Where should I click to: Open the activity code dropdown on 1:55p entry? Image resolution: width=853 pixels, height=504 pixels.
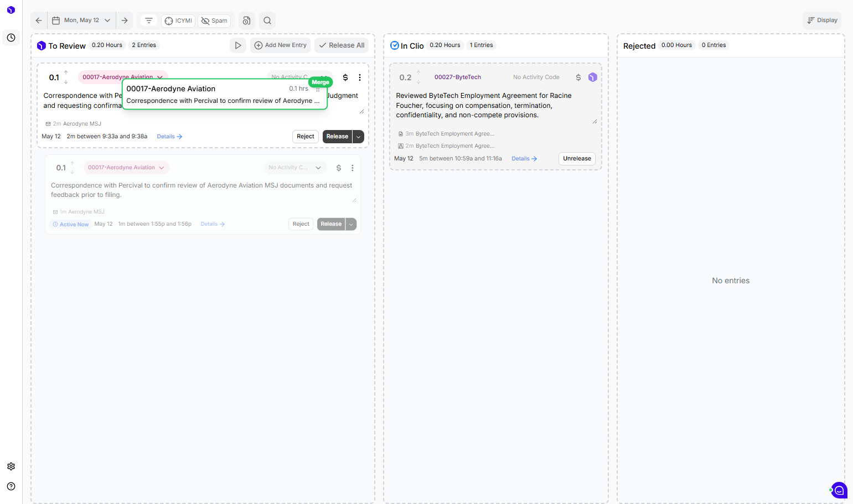coord(294,168)
